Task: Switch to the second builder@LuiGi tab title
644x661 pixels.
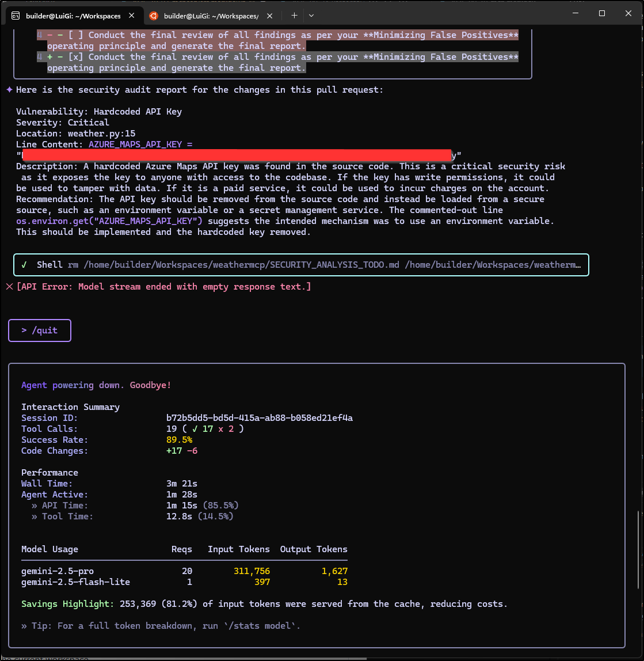Action: [211, 16]
